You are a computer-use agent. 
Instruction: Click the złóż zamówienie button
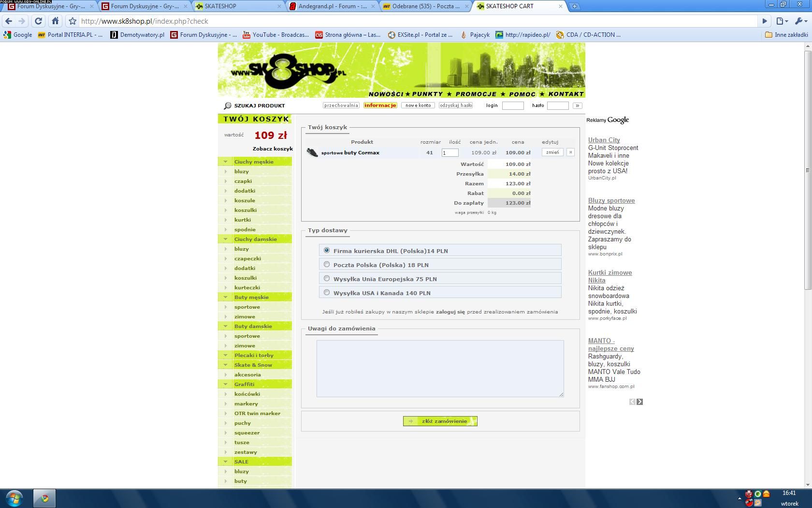click(440, 421)
